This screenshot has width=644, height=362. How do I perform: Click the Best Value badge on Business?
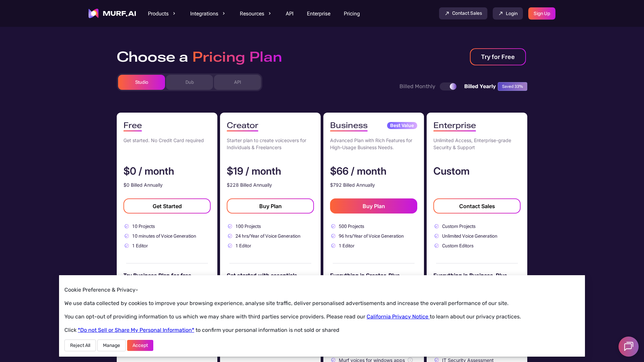[x=402, y=125]
